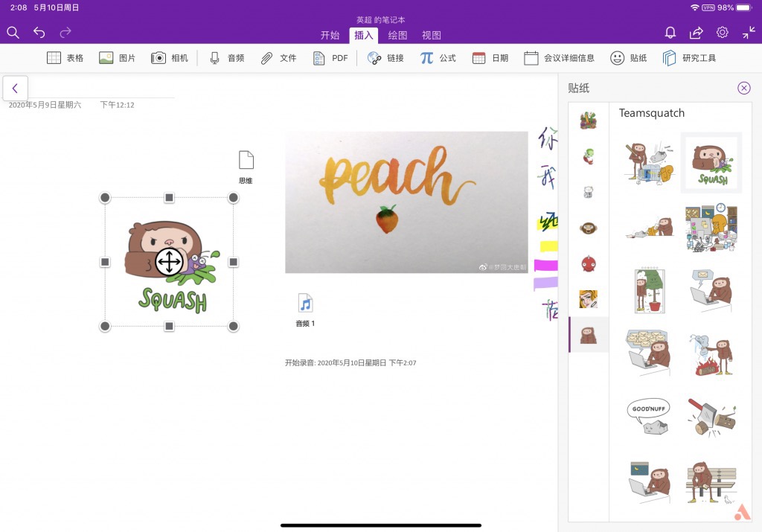Insert an equation using 公式
This screenshot has height=532, width=762.
438,58
